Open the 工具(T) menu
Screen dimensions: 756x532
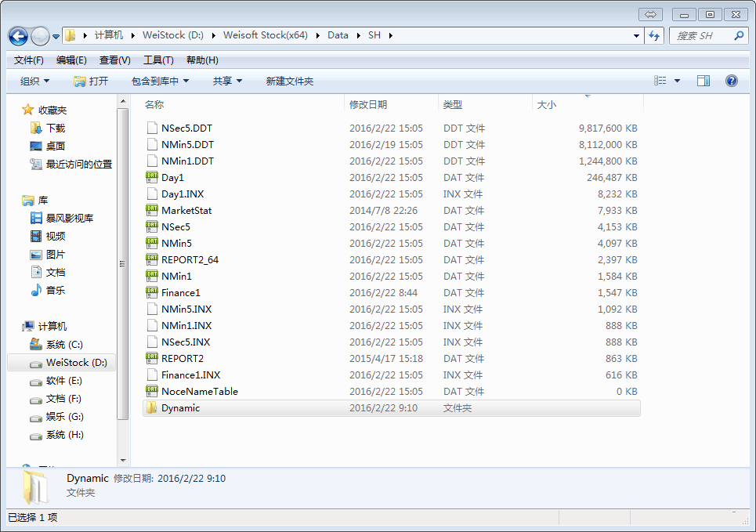158,60
